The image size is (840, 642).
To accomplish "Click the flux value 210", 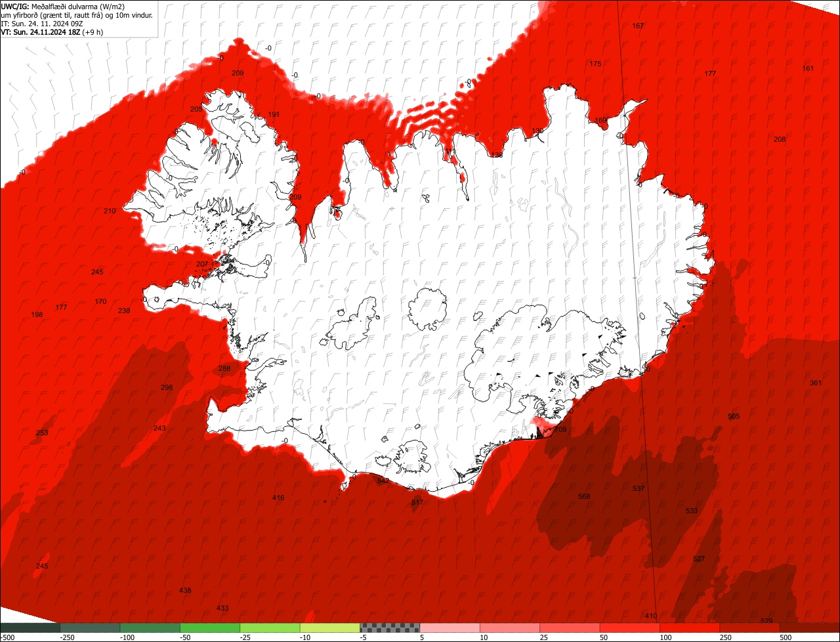I will click(110, 211).
